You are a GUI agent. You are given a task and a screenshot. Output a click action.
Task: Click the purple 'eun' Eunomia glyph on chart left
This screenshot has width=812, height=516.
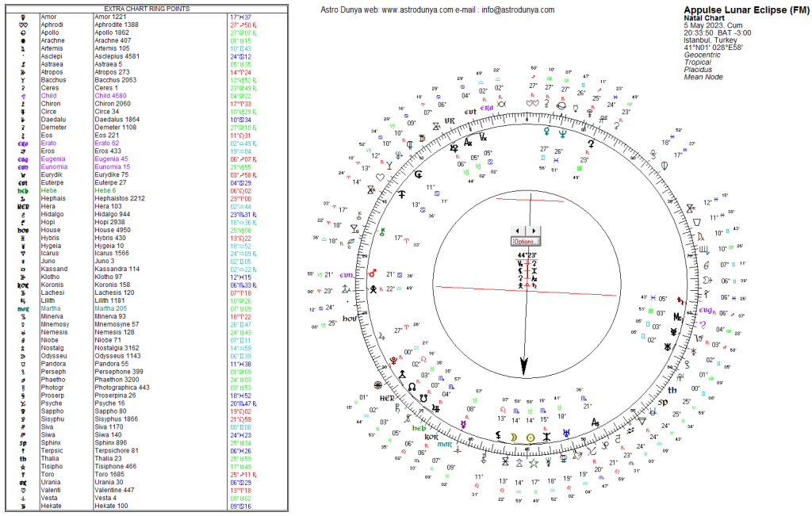pyautogui.click(x=347, y=275)
